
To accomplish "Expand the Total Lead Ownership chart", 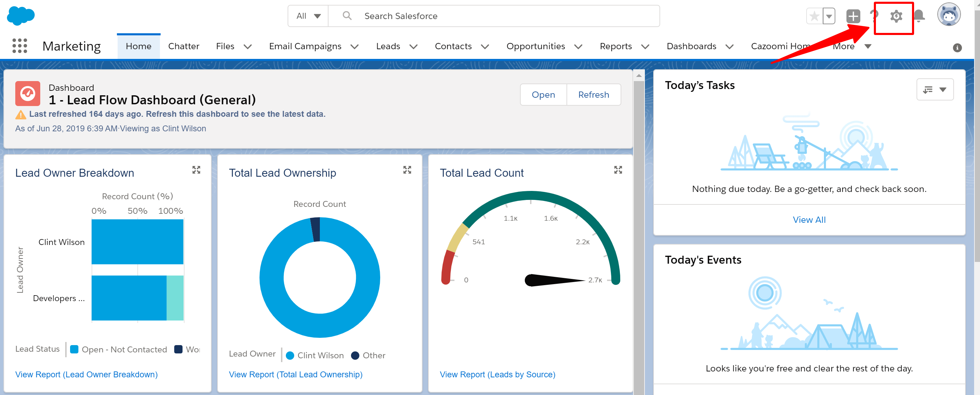I will point(407,170).
